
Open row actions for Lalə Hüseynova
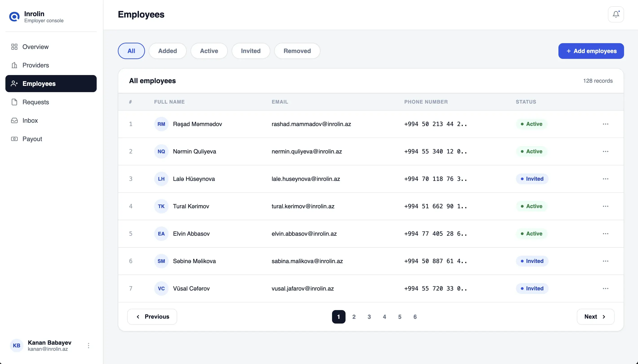tap(605, 179)
